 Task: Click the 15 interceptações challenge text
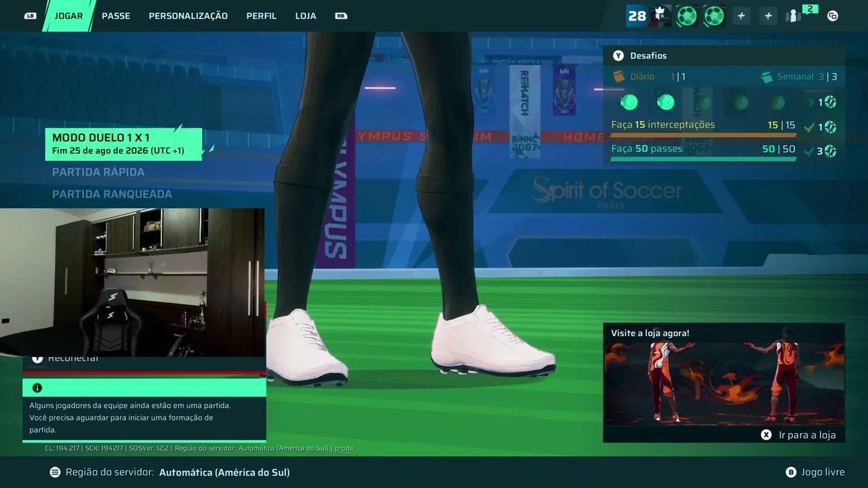click(x=663, y=125)
